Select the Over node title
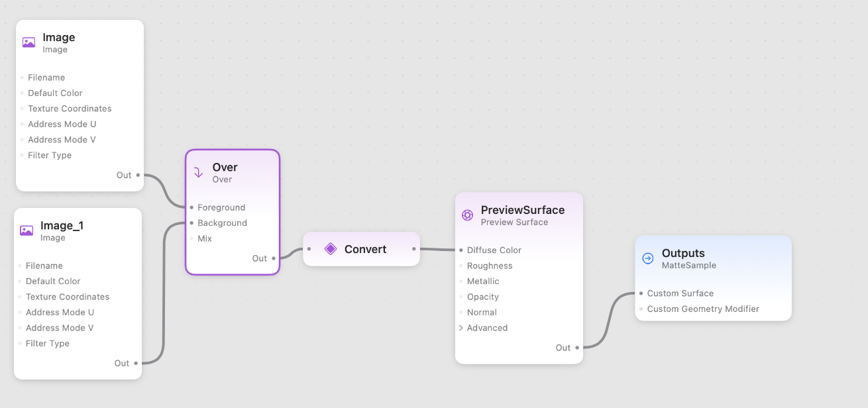868x408 pixels. (225, 167)
